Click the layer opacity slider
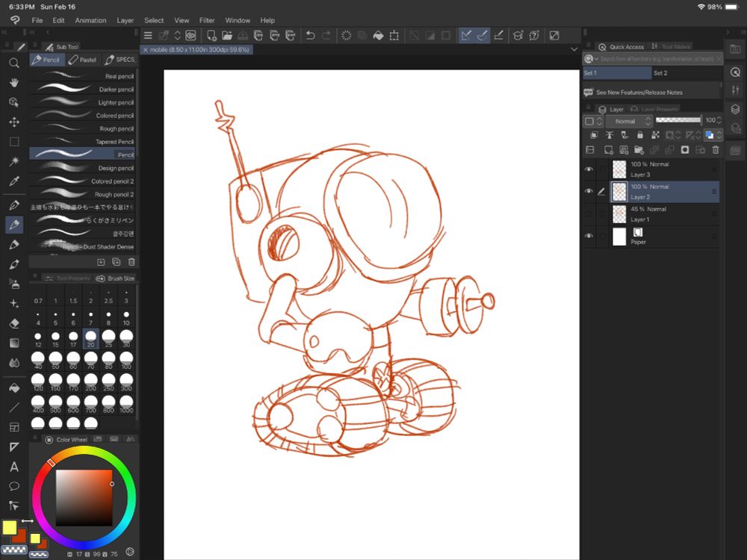The height and width of the screenshot is (560, 747). [678, 120]
